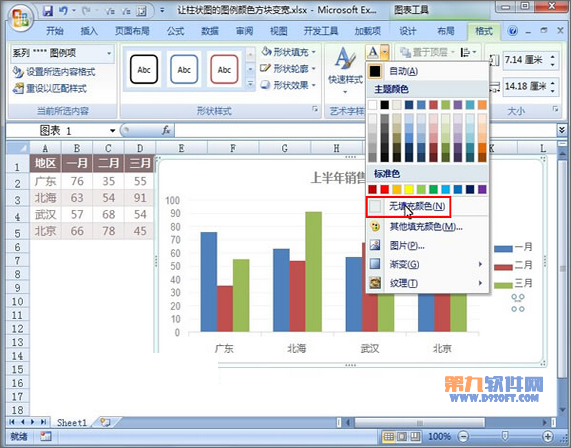Viewport: 571px width, 448px height.
Task: Pick the orange theme color swatch
Action: 482,105
